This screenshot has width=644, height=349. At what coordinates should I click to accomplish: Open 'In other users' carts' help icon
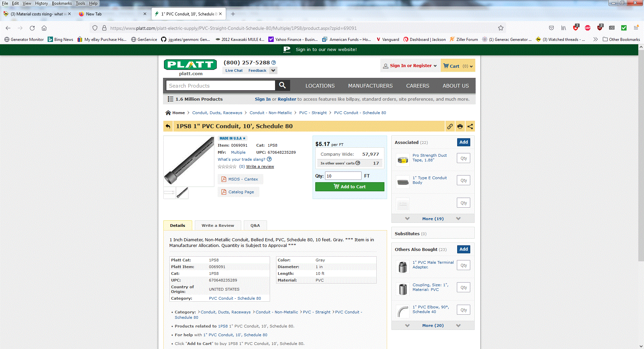pos(358,163)
